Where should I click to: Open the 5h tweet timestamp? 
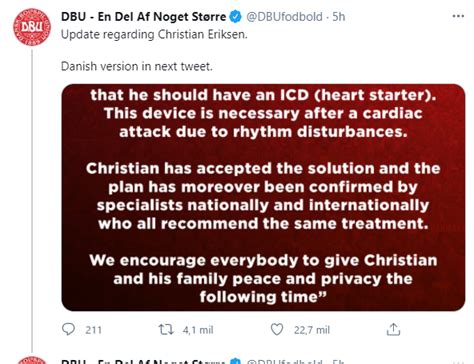tap(339, 17)
